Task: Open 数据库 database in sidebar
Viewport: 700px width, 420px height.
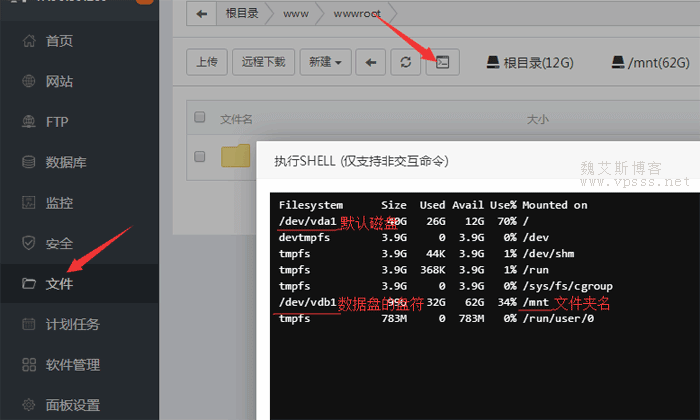Action: 66,162
